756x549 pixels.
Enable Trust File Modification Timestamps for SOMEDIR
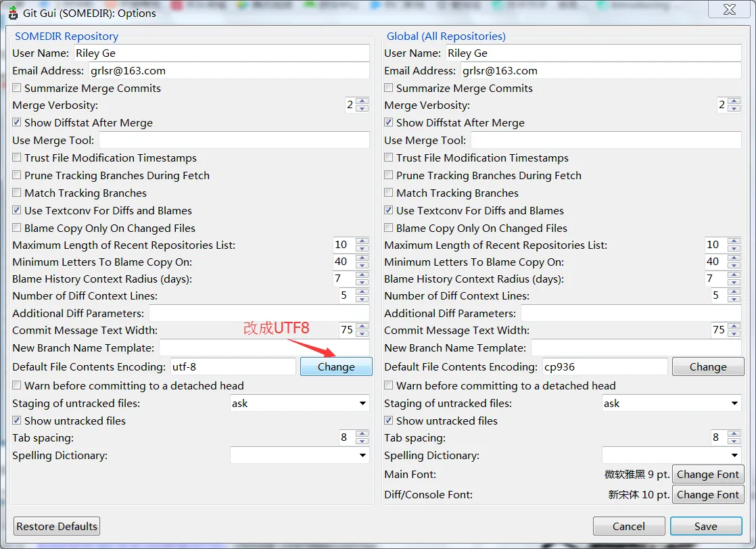point(17,158)
